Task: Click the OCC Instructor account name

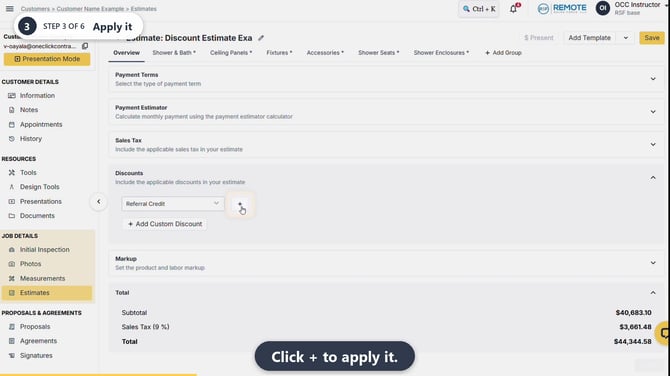Action: (x=637, y=5)
